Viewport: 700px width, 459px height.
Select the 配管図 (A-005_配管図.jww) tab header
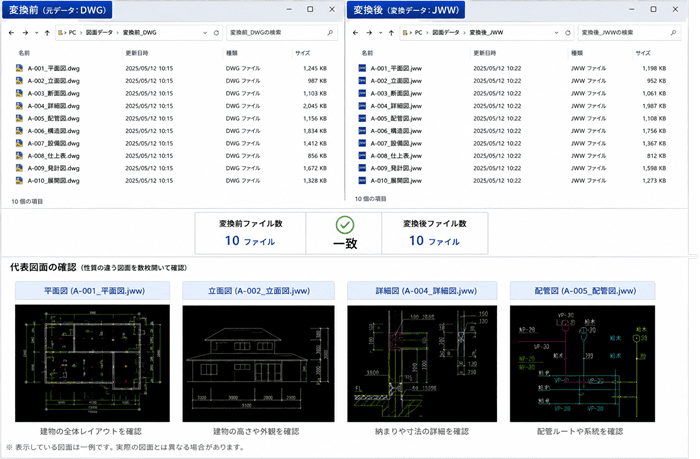583,291
